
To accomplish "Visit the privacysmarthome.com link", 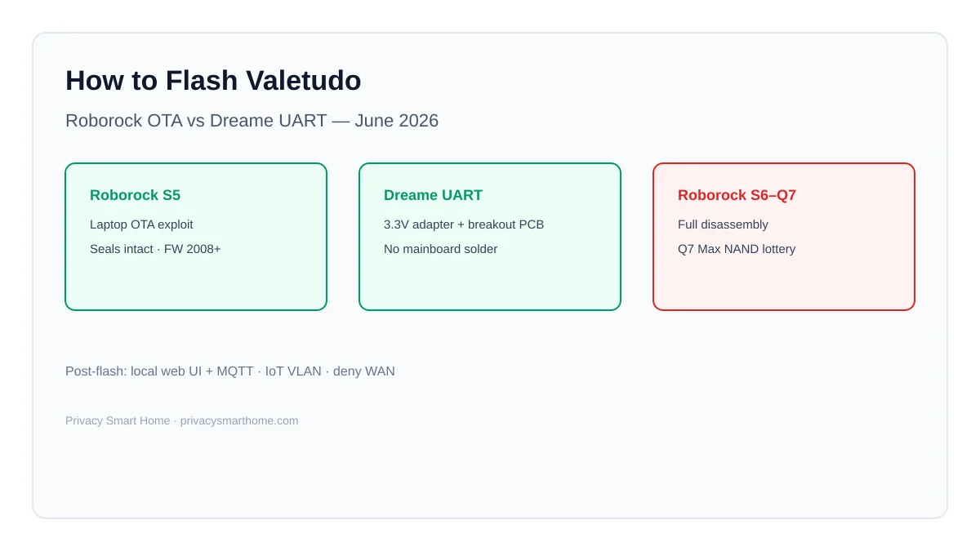I will click(x=239, y=421).
